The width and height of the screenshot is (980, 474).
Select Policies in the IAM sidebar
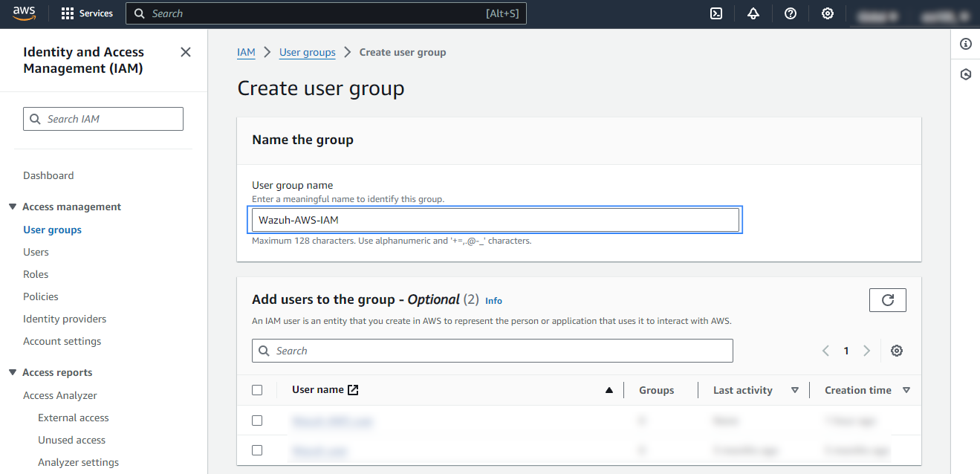(x=40, y=296)
